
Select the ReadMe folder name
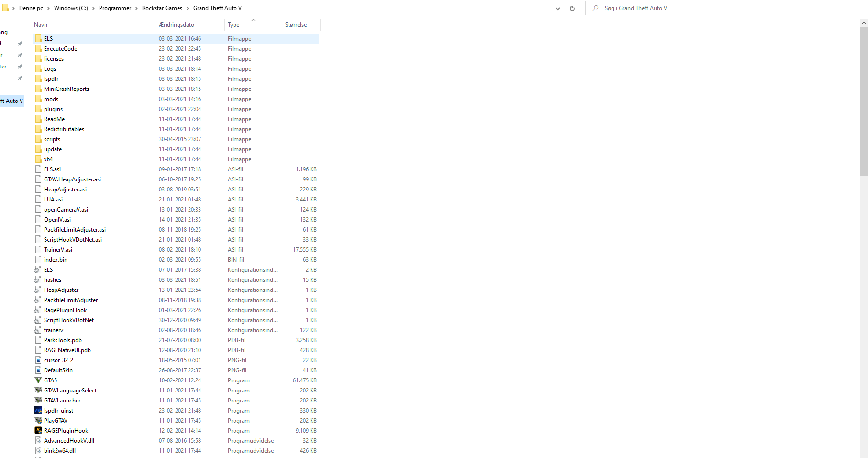coord(55,119)
